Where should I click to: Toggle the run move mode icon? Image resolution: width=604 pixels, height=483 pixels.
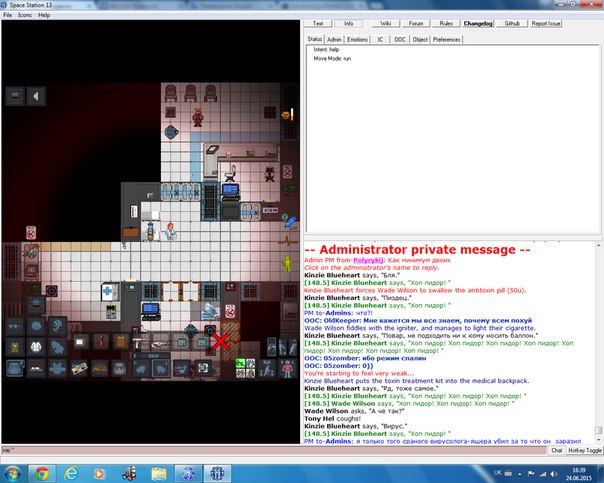267,368
